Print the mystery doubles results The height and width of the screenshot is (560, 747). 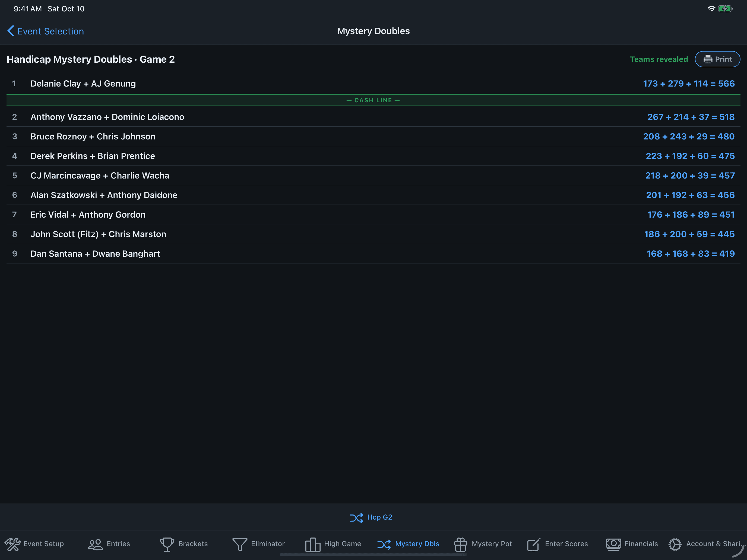tap(717, 59)
